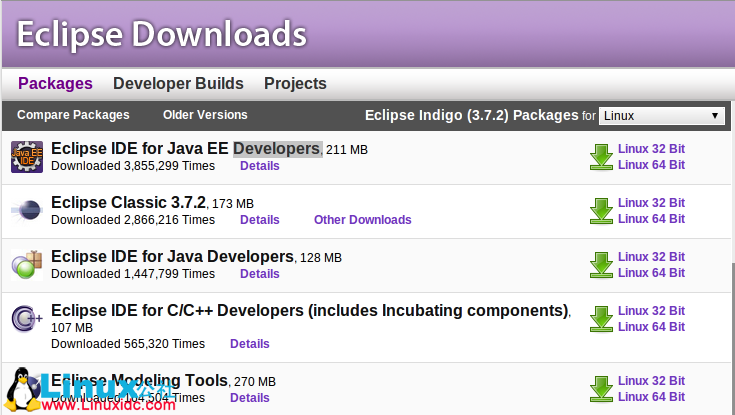Click the Java Developers package icon
Viewport: 735px width, 415px height.
tap(27, 264)
